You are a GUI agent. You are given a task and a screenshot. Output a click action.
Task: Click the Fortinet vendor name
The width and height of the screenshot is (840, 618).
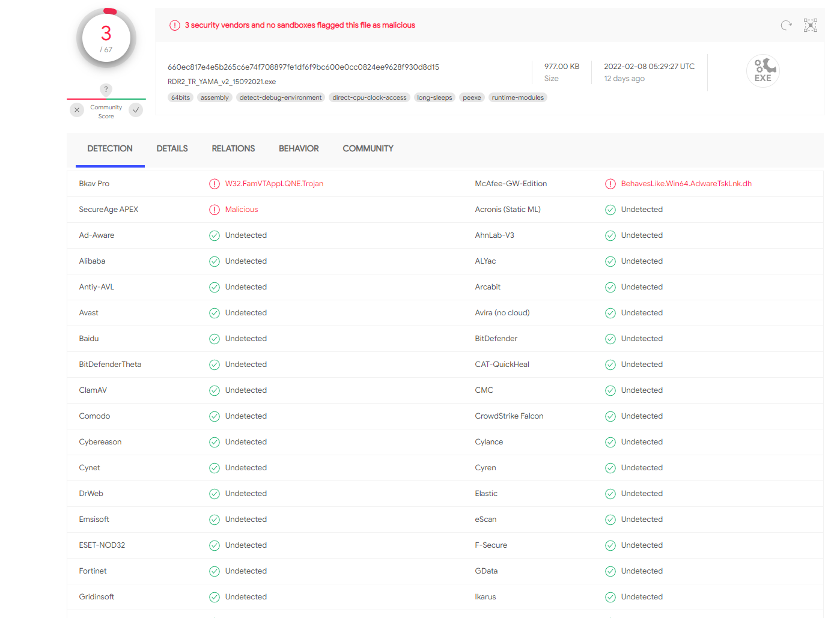coord(93,571)
